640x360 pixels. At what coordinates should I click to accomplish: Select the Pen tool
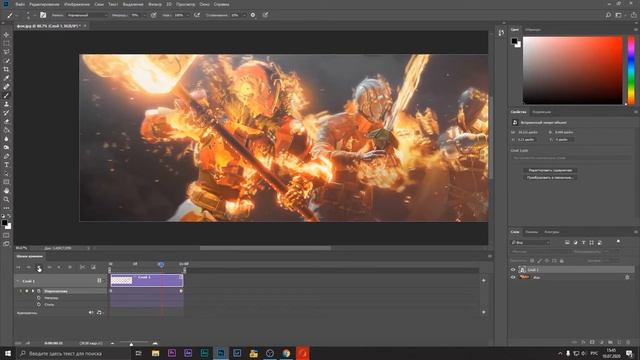pos(6,156)
